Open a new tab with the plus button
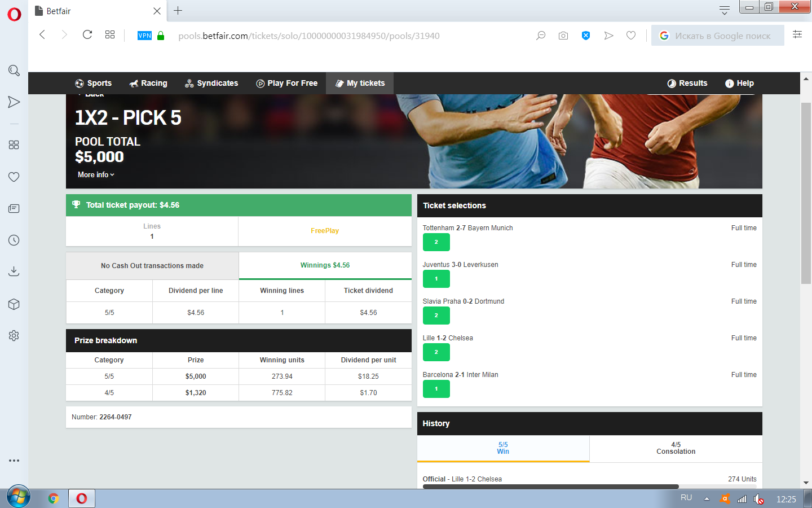Screen dimensions: 812x508 [178, 11]
